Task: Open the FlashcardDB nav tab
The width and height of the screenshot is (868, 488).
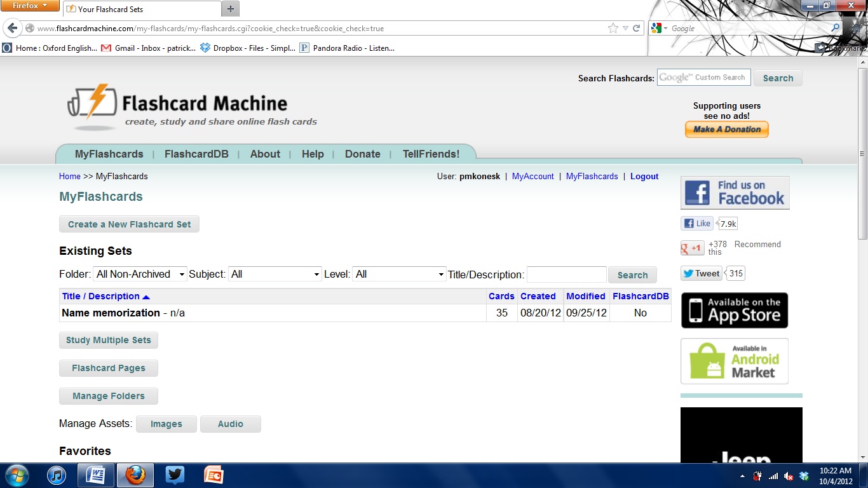Action: pyautogui.click(x=196, y=154)
